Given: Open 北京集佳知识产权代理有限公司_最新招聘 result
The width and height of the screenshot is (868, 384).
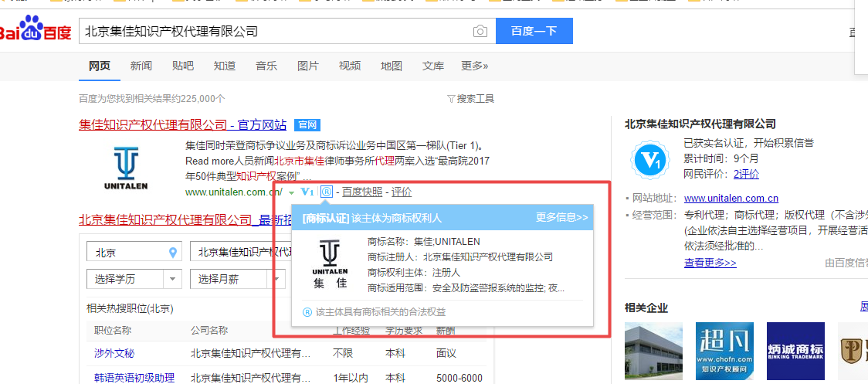Looking at the screenshot, I should (x=185, y=220).
